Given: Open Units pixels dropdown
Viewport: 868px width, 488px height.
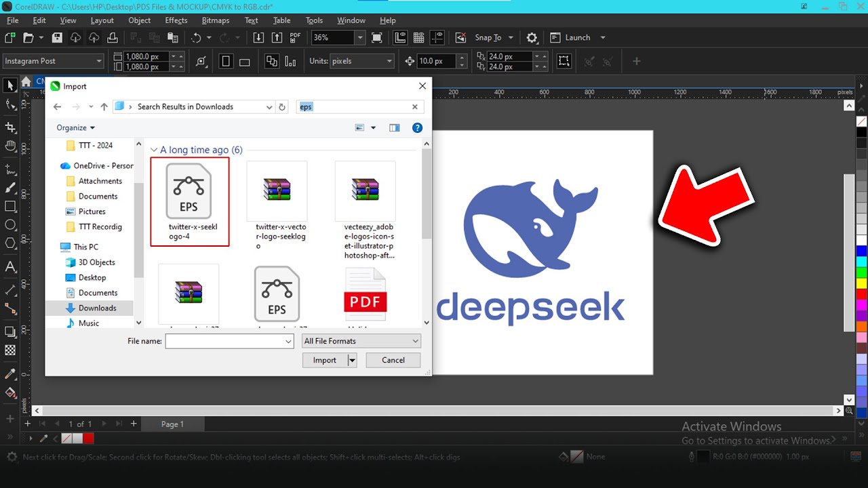Looking at the screenshot, I should [389, 62].
